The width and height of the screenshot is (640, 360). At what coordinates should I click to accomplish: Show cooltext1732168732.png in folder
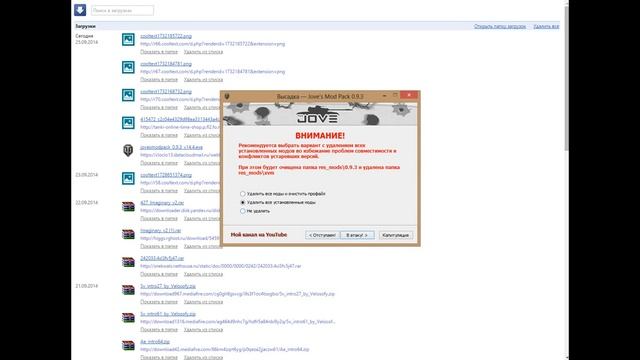pos(159,107)
